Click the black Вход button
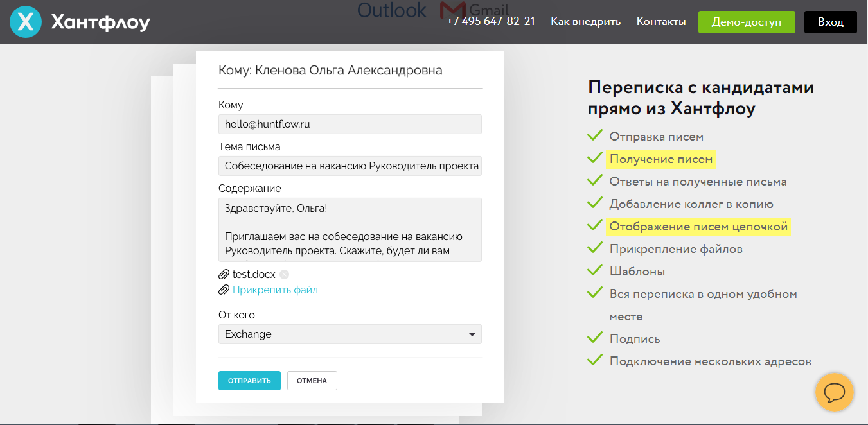The height and width of the screenshot is (425, 868). 830,22
